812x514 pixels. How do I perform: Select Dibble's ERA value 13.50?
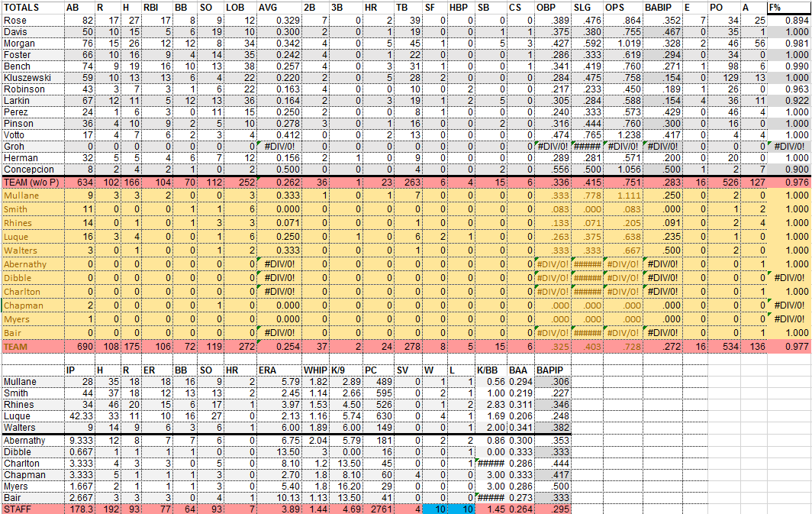(279, 452)
